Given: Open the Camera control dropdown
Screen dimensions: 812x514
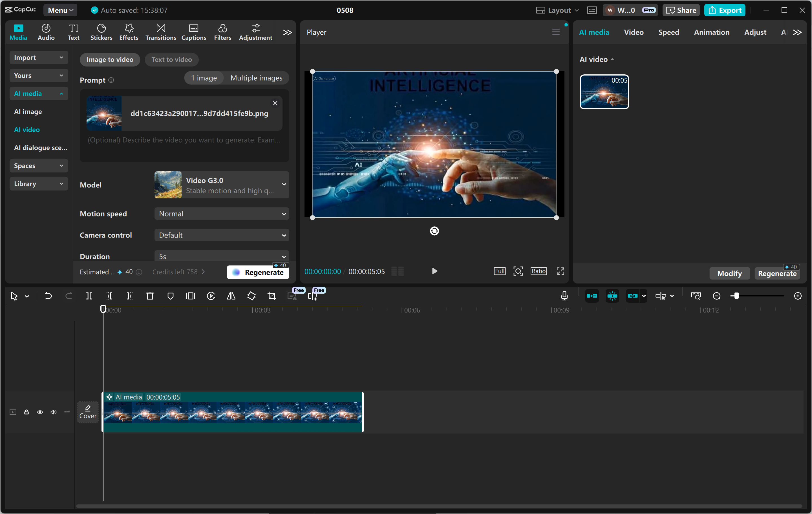Looking at the screenshot, I should pos(221,235).
